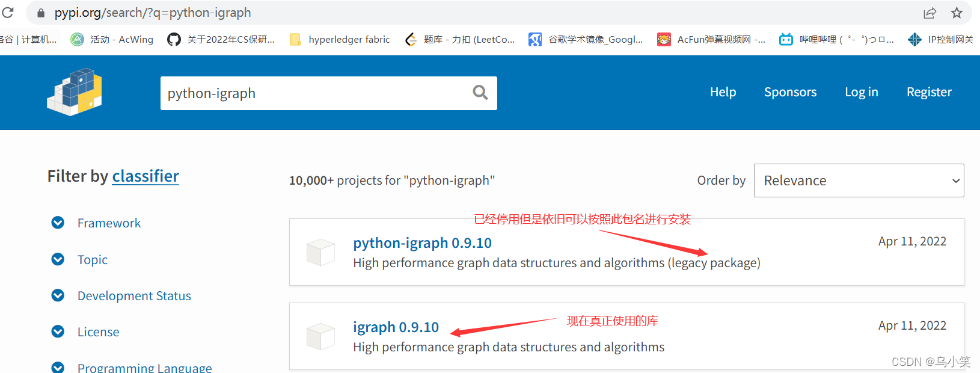Click the Apr 11, 2022 date of igraph

tap(912, 325)
